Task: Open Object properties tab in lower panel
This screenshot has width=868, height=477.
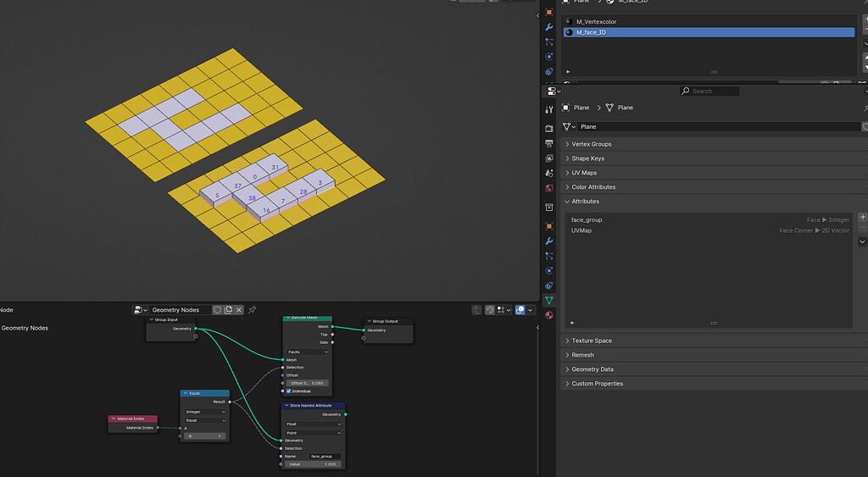Action: tap(549, 226)
